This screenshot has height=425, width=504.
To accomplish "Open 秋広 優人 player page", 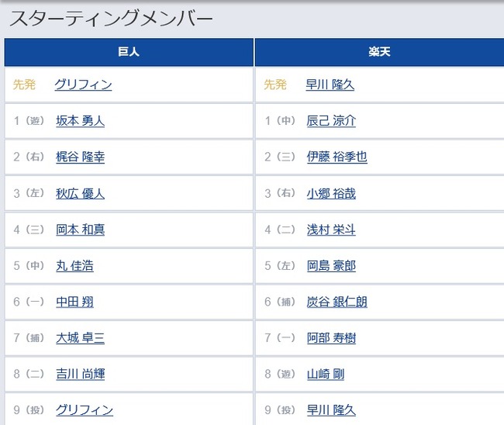I will (81, 194).
